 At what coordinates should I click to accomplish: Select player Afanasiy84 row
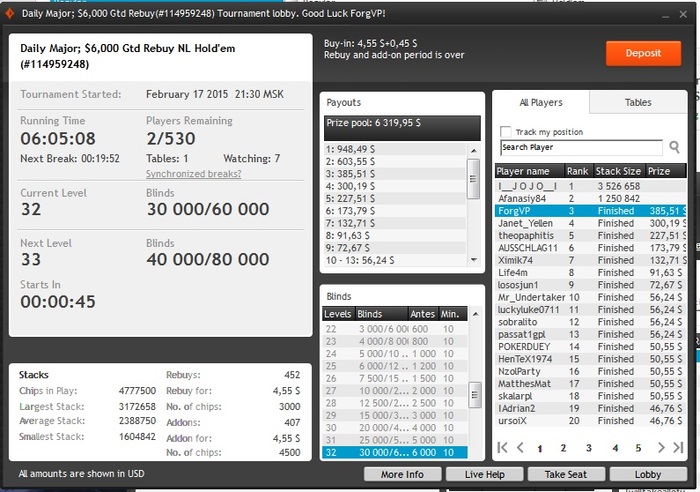point(590,199)
